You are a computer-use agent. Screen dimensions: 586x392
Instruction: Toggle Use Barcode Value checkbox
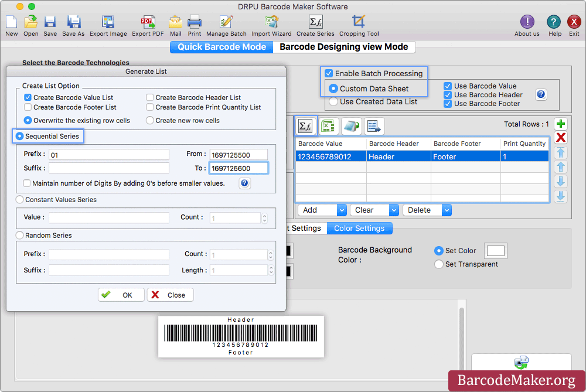click(x=448, y=86)
